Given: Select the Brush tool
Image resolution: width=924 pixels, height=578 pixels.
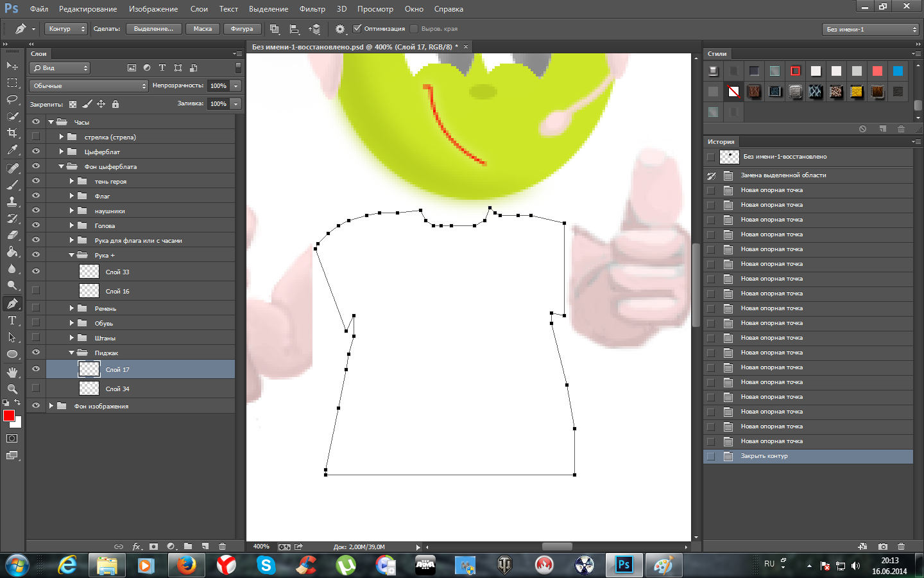Looking at the screenshot, I should pyautogui.click(x=12, y=184).
